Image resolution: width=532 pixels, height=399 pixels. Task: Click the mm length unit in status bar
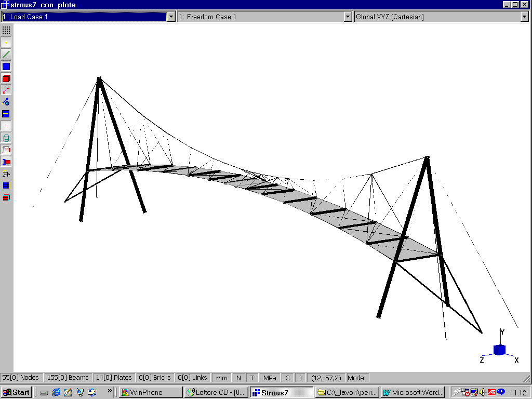click(x=222, y=378)
